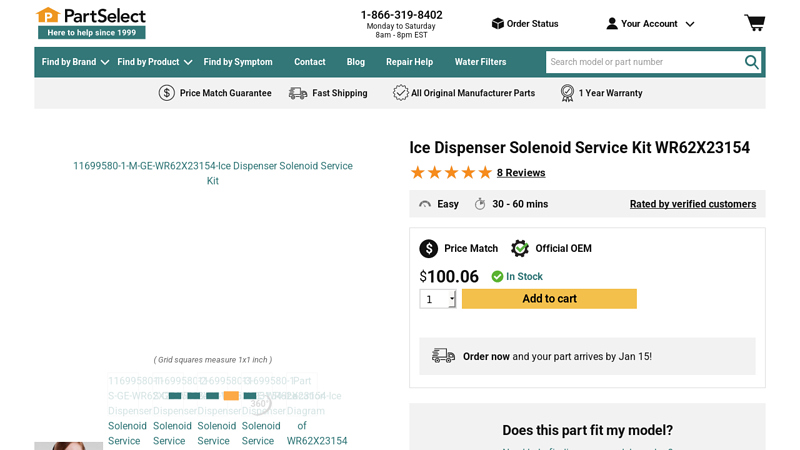The image size is (800, 450).
Task: Expand the Find by Brand menu
Action: click(75, 62)
